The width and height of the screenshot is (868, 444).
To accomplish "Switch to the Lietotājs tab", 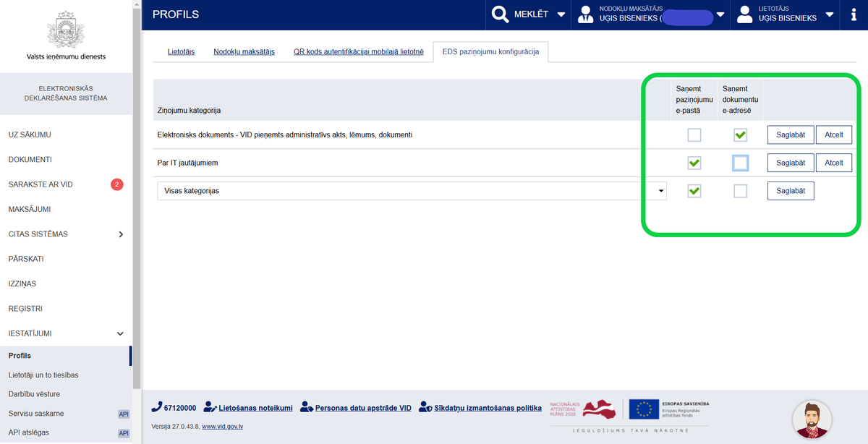I will pos(181,52).
